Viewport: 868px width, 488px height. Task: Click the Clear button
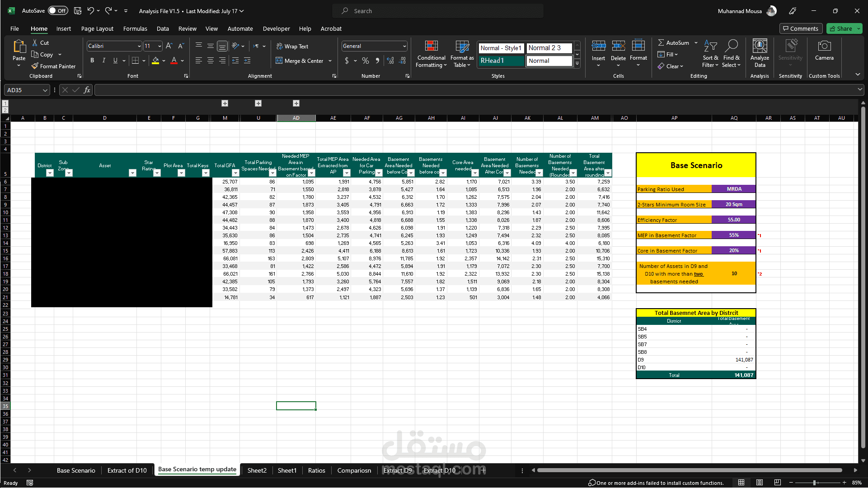click(671, 66)
